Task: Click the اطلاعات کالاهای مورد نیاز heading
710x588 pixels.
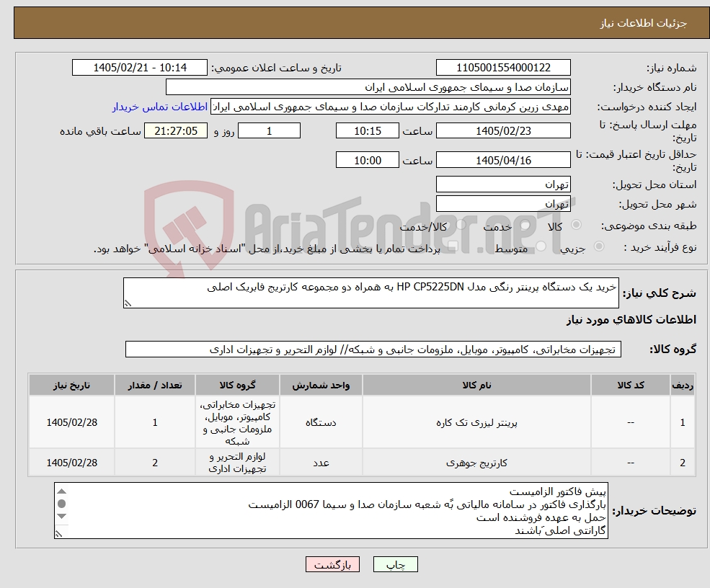Action: coord(631,319)
